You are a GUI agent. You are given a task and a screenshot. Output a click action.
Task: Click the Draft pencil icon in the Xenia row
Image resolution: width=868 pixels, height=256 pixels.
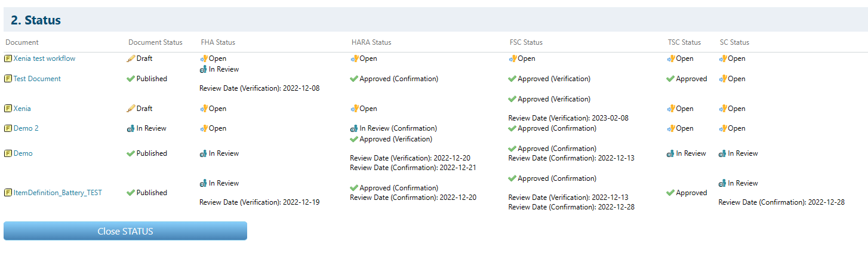131,109
